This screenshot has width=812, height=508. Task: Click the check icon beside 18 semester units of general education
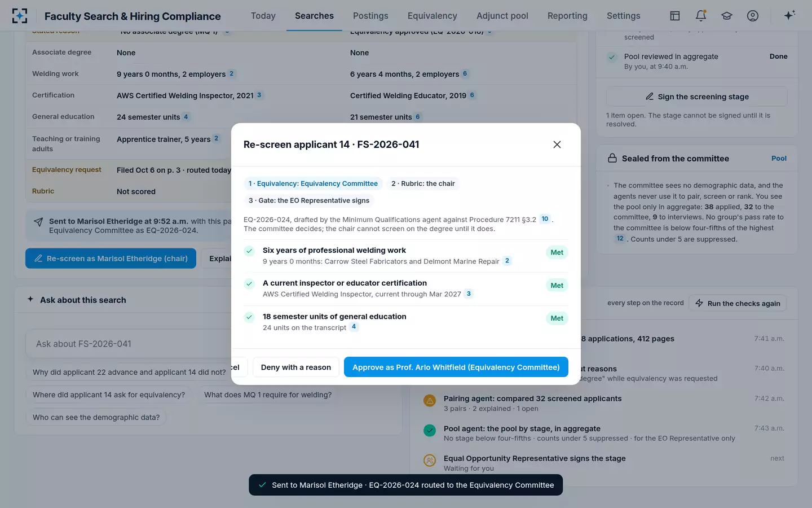click(x=249, y=317)
